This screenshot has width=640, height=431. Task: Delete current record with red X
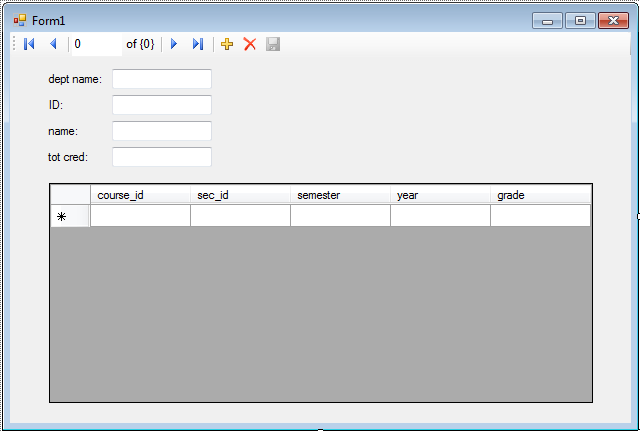pos(250,44)
